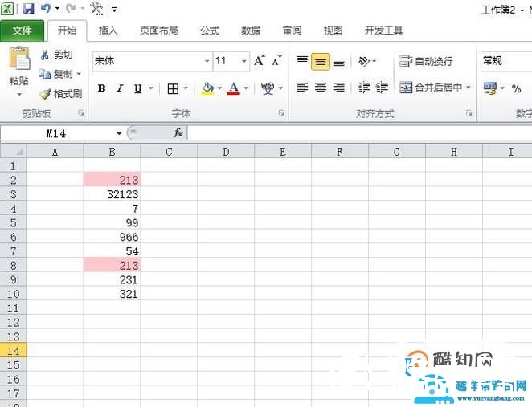Open alignment group dialog launcher
The width and height of the screenshot is (532, 407).
(469, 113)
